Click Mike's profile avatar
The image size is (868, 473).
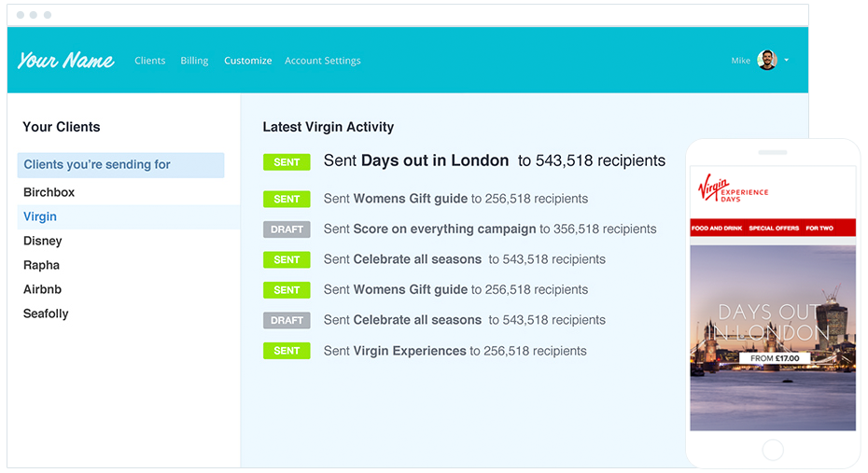pyautogui.click(x=767, y=61)
